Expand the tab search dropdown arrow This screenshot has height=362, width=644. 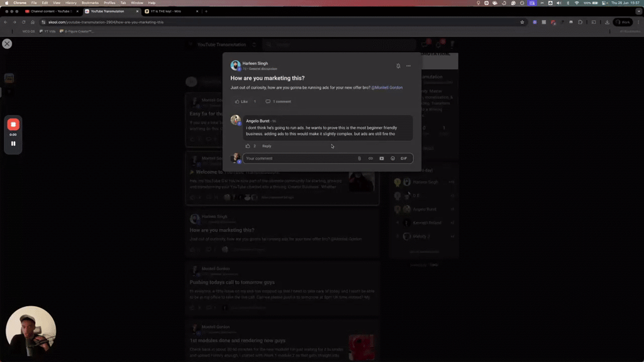638,11
